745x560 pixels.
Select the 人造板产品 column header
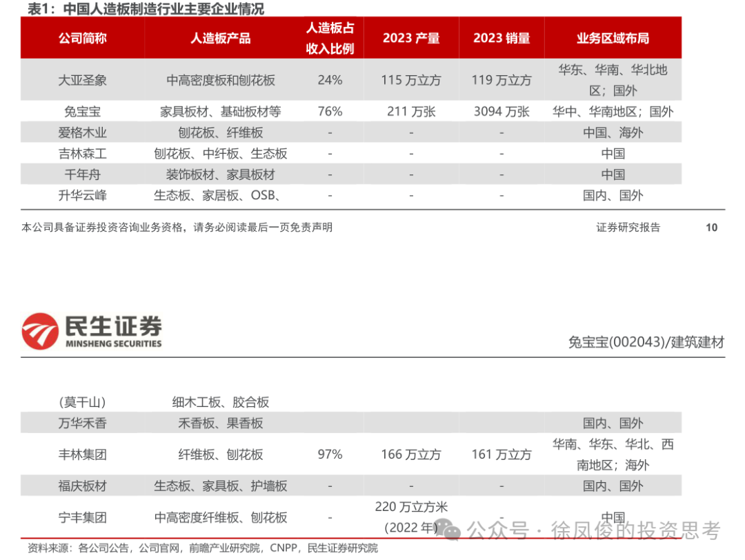pos(221,38)
